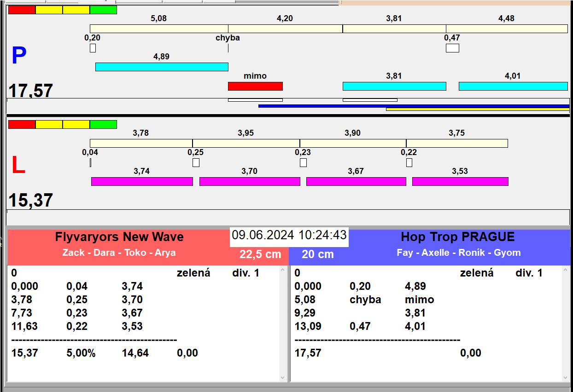The width and height of the screenshot is (573, 392).
Task: Select the magenta 3,74 run bar
Action: click(x=142, y=181)
